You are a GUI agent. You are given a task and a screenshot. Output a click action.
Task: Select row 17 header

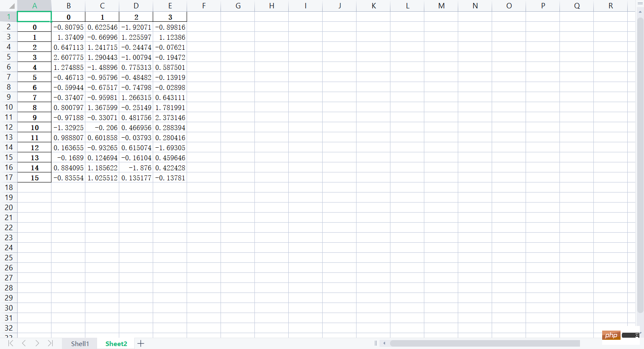[9, 177]
